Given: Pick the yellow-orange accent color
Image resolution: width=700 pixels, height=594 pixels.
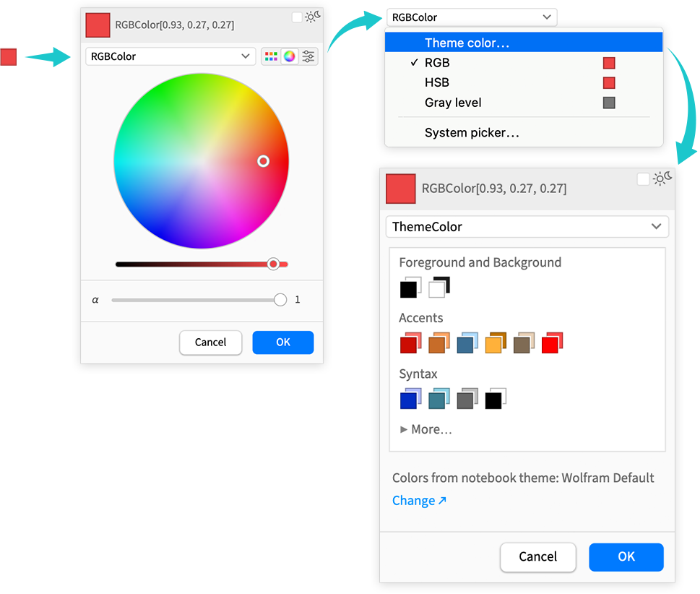Looking at the screenshot, I should coord(496,343).
